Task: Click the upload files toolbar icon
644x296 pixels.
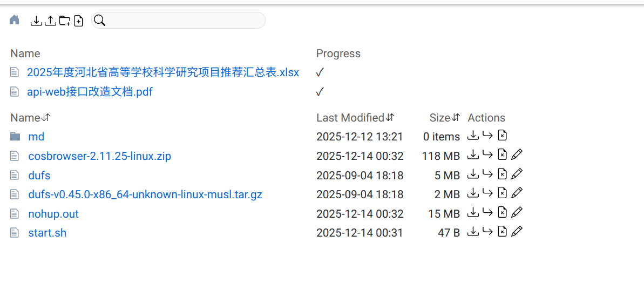Action: pos(50,21)
